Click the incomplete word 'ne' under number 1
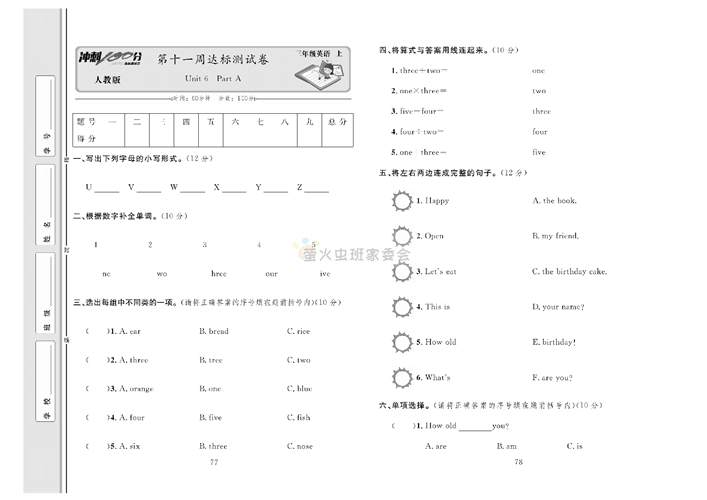The width and height of the screenshot is (707, 500). (x=106, y=274)
